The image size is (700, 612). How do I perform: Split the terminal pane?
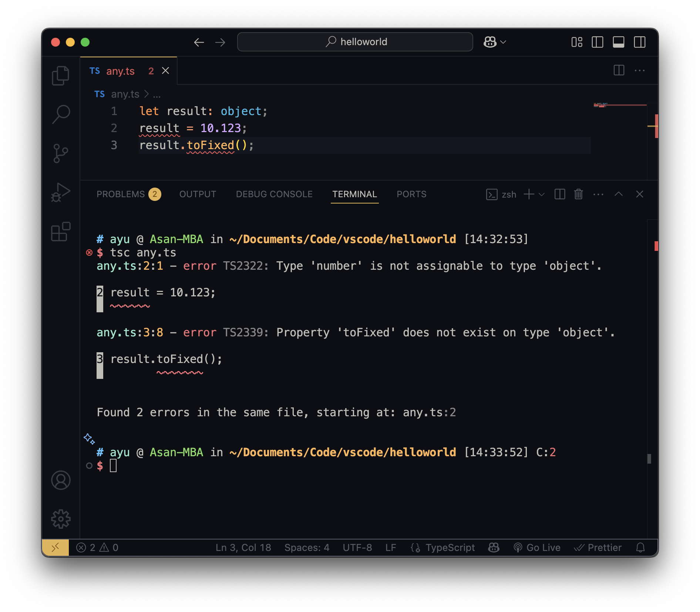[560, 194]
